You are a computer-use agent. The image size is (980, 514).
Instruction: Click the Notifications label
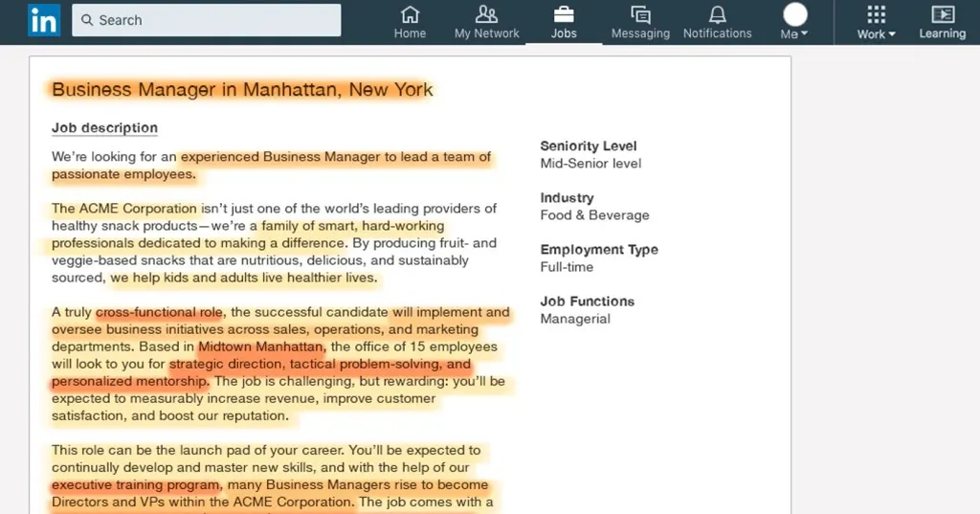click(718, 34)
